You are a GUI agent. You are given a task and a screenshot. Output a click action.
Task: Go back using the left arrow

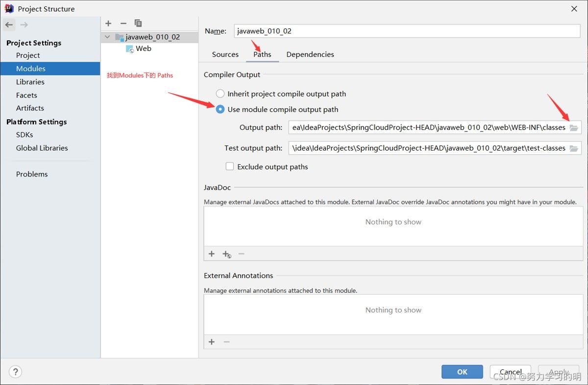[x=9, y=25]
